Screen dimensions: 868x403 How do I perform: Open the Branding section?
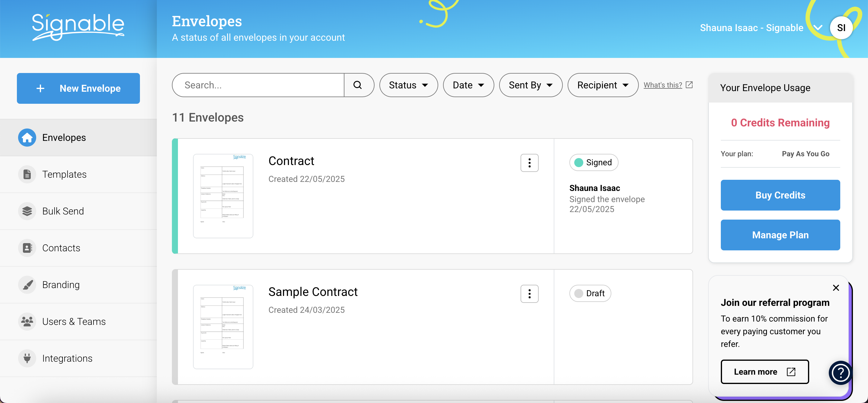pos(61,285)
